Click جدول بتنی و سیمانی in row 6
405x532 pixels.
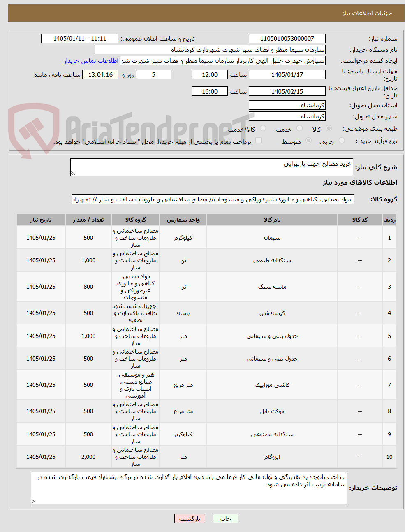pyautogui.click(x=272, y=359)
